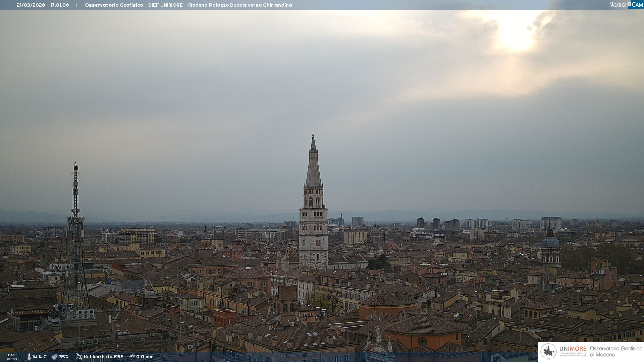Click the rain umbrella precipitation icon

coord(132,357)
